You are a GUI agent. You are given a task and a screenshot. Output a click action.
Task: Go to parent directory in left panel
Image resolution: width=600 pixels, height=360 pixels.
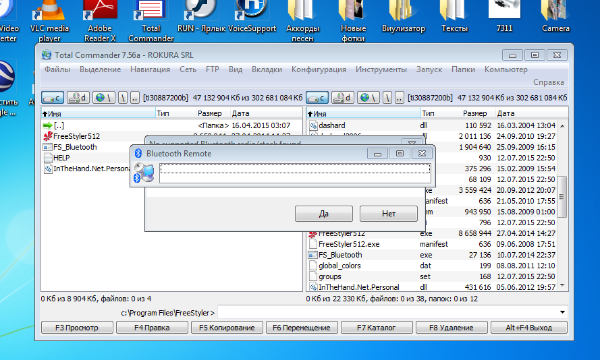[135, 98]
